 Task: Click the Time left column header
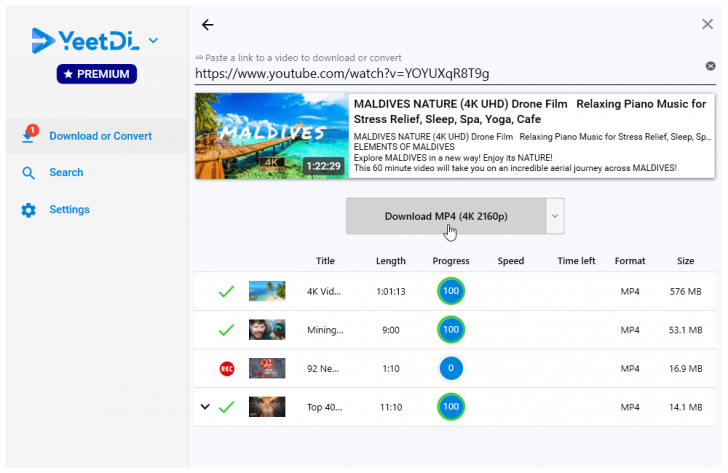[x=576, y=261]
